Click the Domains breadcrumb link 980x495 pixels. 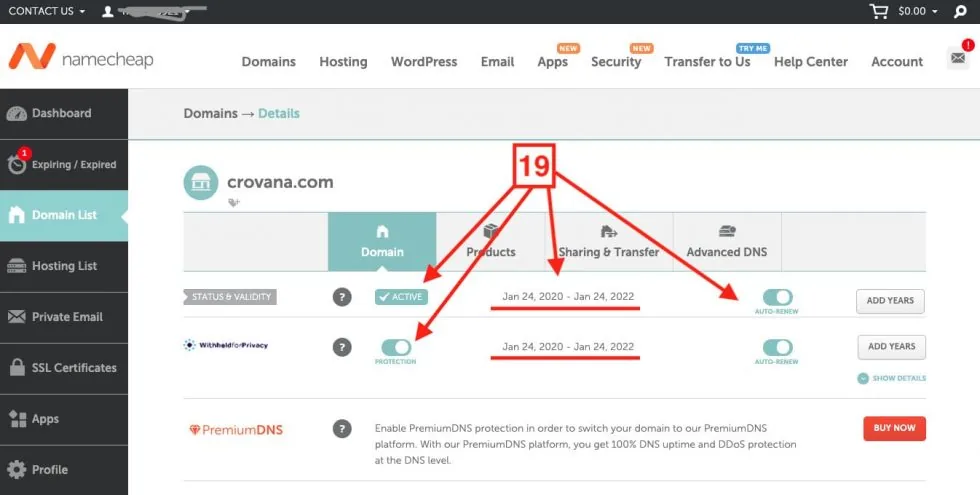point(211,114)
